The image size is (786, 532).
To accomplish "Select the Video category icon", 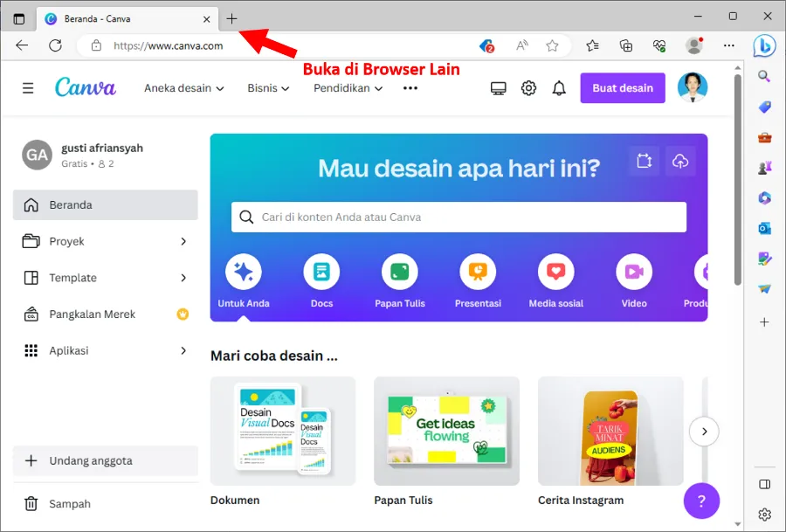I will pyautogui.click(x=634, y=272).
